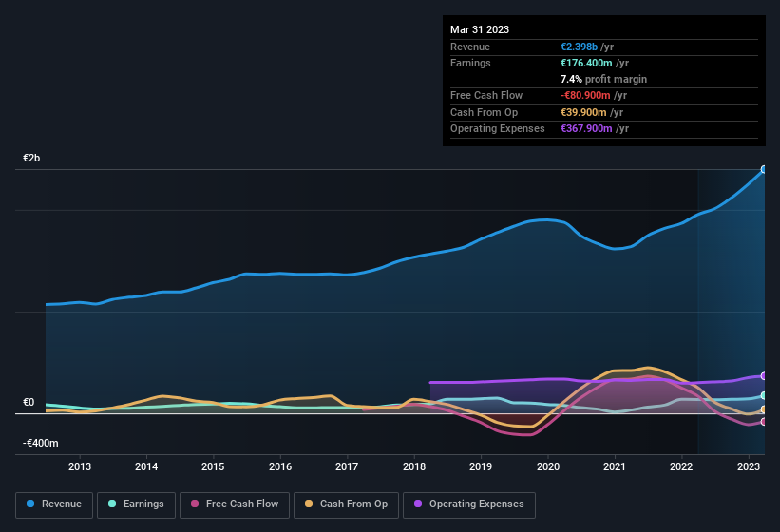Click the blue Revenue endpoint marker
Screen dimensions: 780x532
point(764,169)
